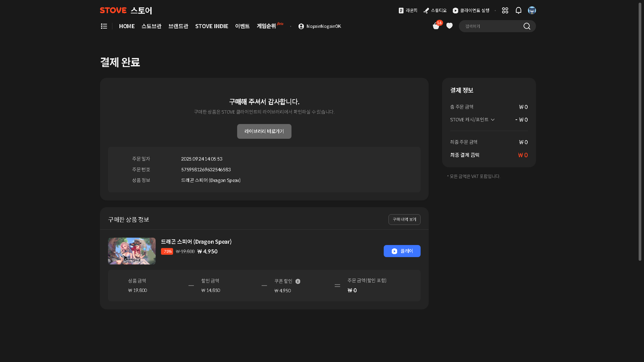
Task: Click the coupon discount info icon
Action: tap(298, 282)
